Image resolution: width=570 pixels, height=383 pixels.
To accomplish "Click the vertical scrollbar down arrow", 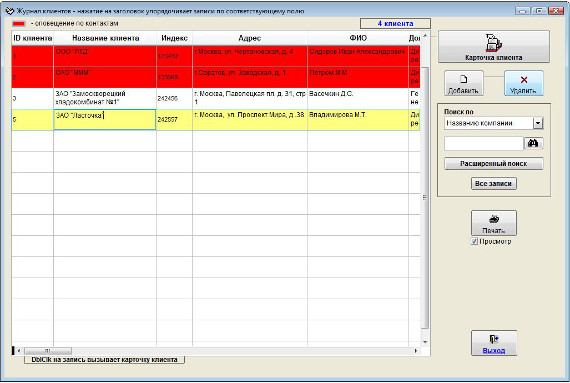I will click(425, 342).
